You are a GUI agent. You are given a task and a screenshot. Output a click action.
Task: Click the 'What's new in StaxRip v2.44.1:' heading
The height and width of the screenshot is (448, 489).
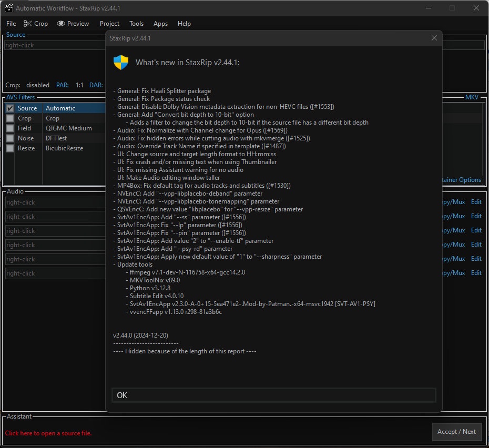187,63
